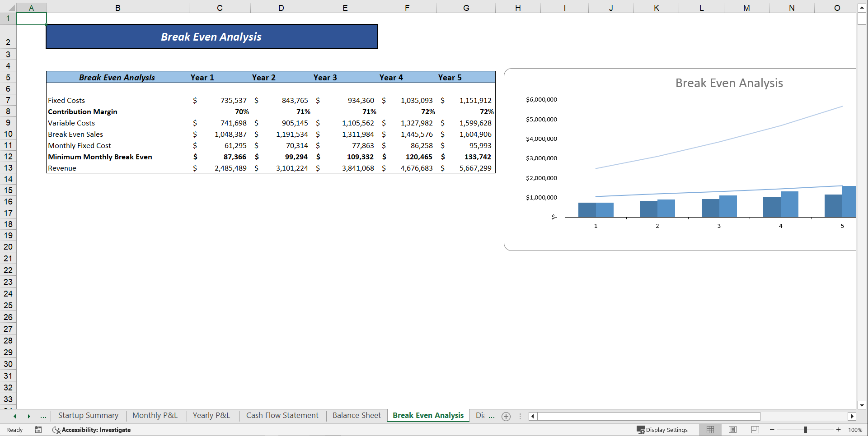Select Minimum Monthly Break Even label cell
This screenshot has height=436, width=868.
[x=117, y=157]
